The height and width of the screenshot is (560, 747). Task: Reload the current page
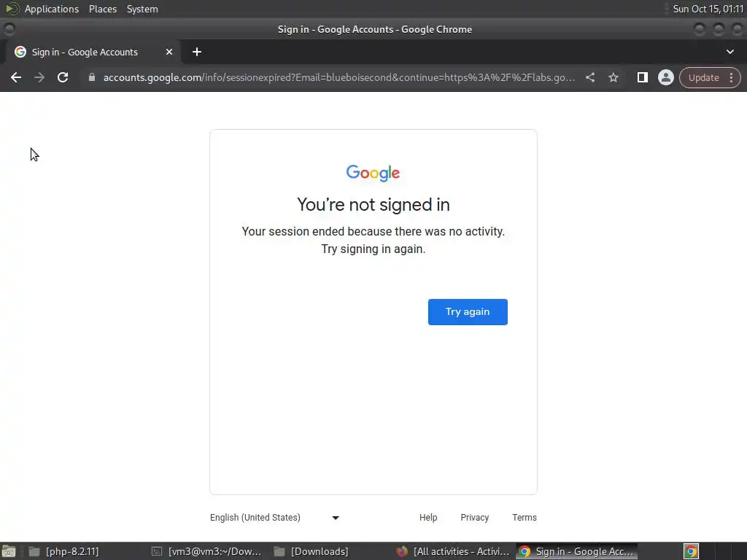click(x=63, y=77)
